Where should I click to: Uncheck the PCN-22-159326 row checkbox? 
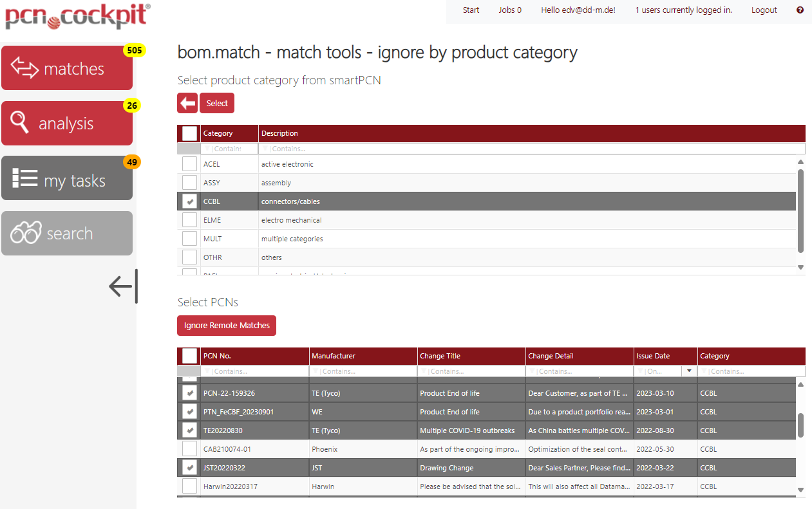[x=189, y=393]
